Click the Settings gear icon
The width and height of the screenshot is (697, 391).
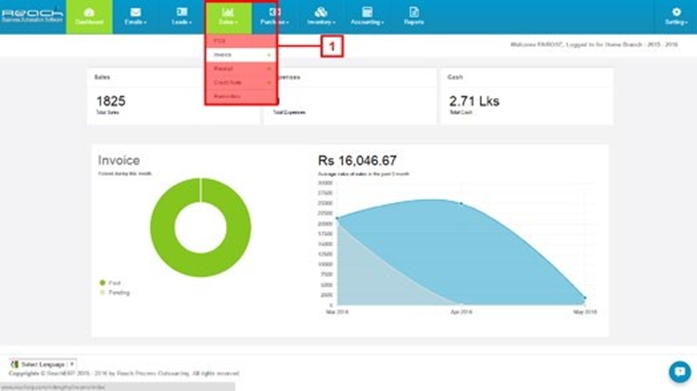(676, 12)
